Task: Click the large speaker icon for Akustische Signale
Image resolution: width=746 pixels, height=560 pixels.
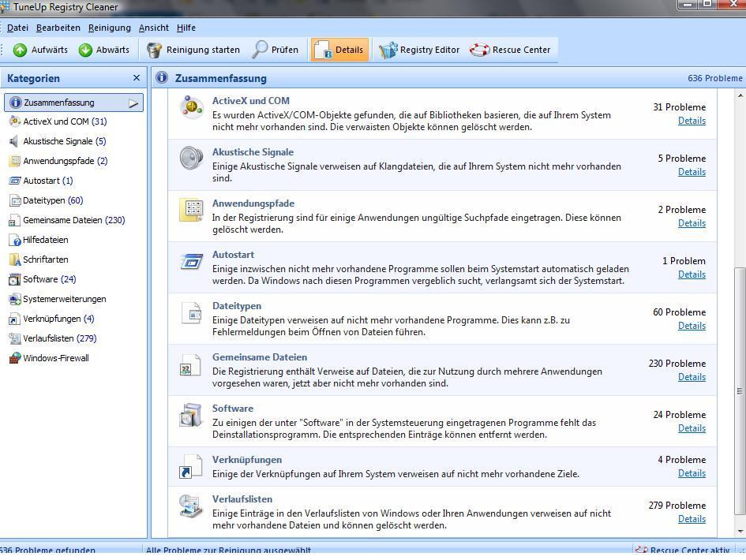Action: click(191, 159)
